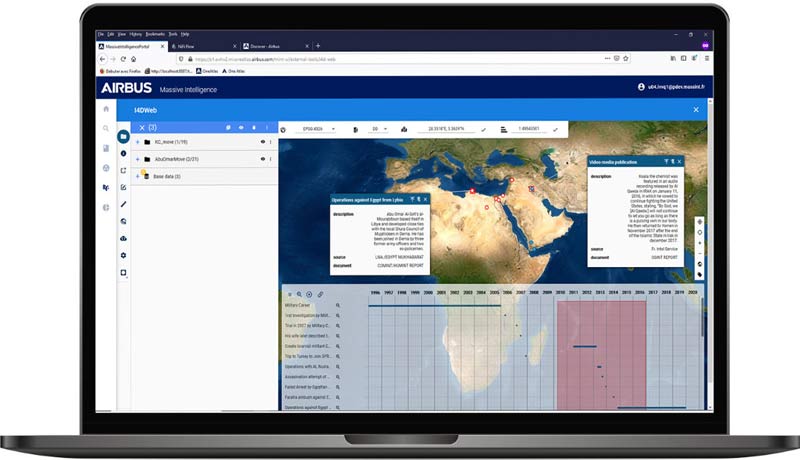This screenshot has height=460, width=800.
Task: Click the zoom magnifier icon in timeline toolbar
Action: [x=299, y=294]
